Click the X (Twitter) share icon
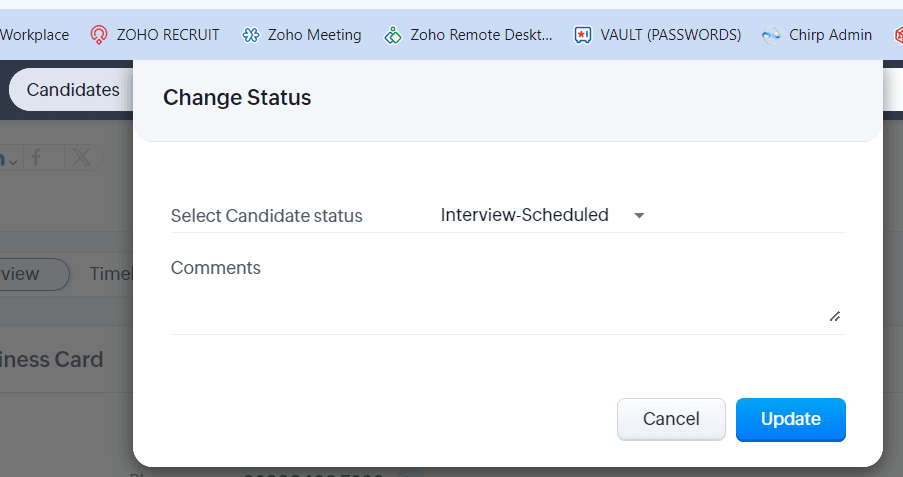The height and width of the screenshot is (477, 903). [82, 157]
